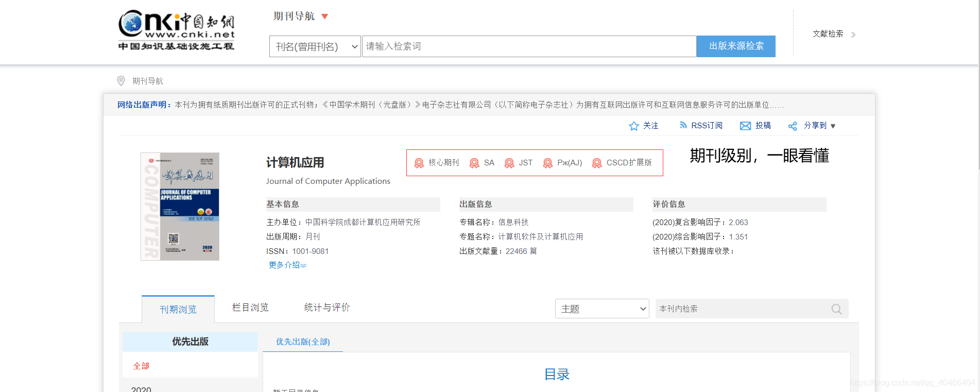980x392 pixels.
Task: Click ISSN value 1001-9081
Action: [311, 251]
